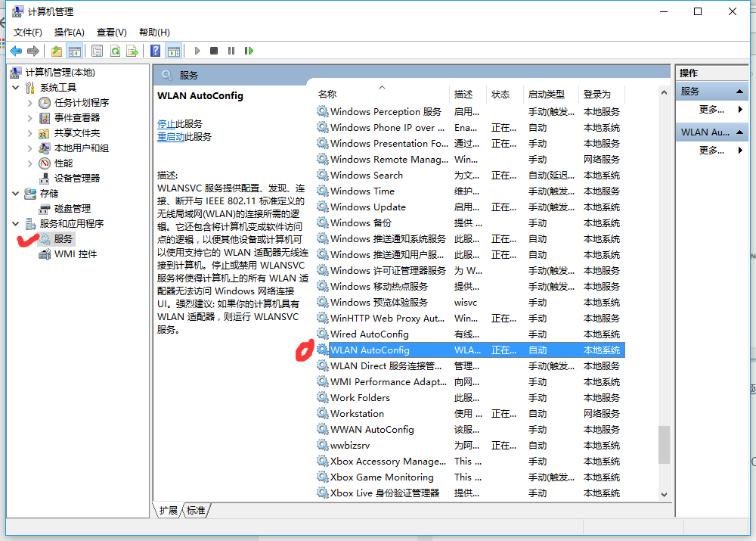Viewport: 756px width, 541px height.
Task: Select the Windows Update service row
Action: point(470,207)
